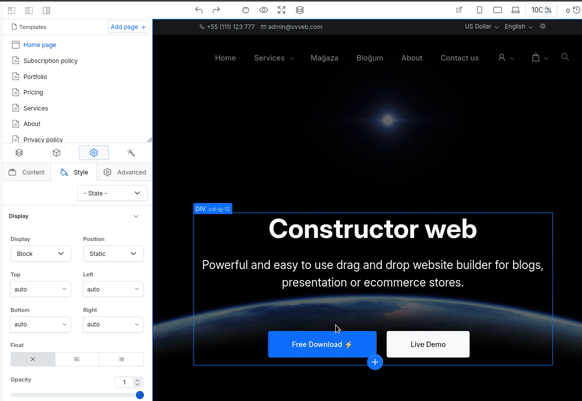Undo the last action in toolbar
Screen dimensions: 582x401
tap(199, 10)
